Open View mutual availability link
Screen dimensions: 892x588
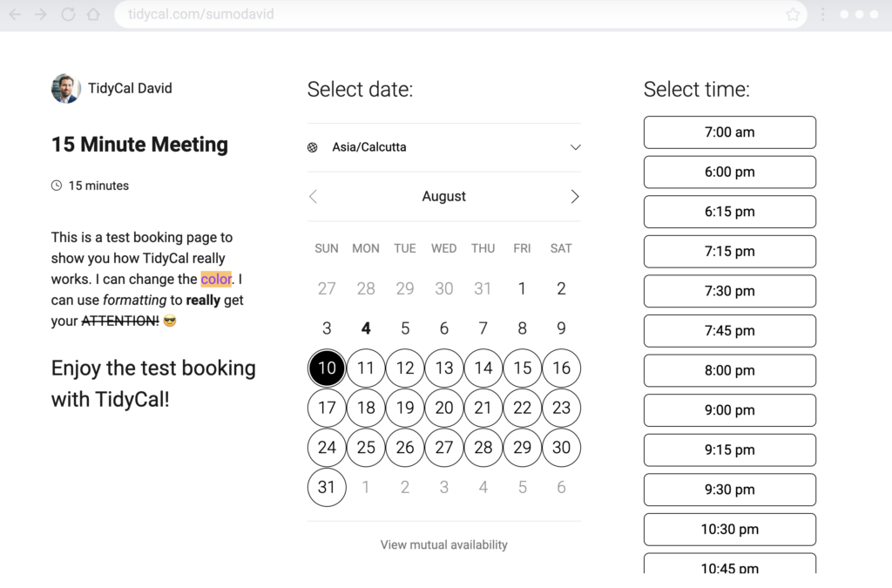[x=443, y=544]
